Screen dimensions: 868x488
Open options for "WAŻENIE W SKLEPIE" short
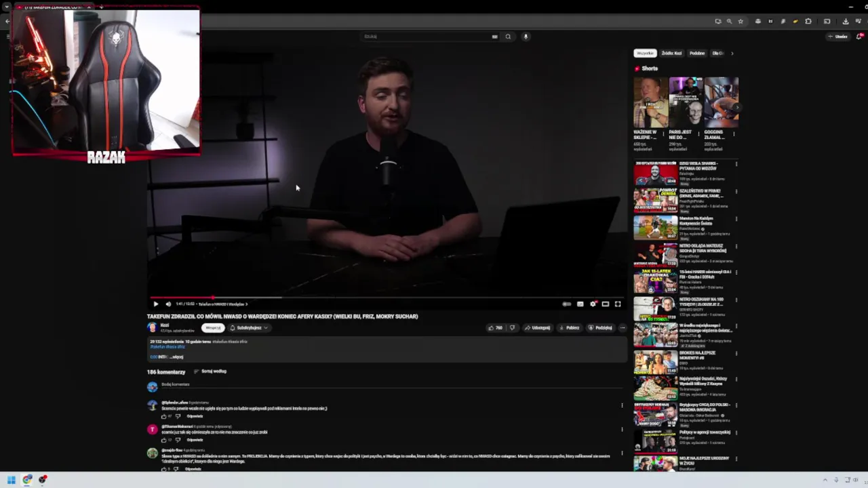(663, 134)
